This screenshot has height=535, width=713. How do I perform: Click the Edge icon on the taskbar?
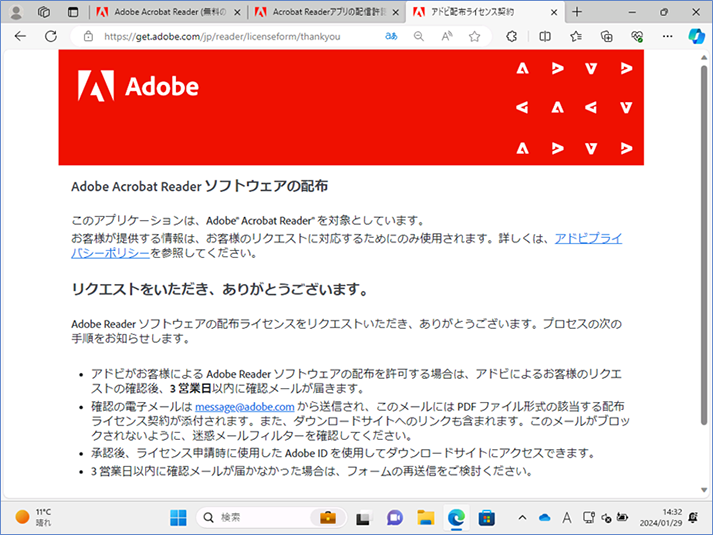click(x=456, y=518)
